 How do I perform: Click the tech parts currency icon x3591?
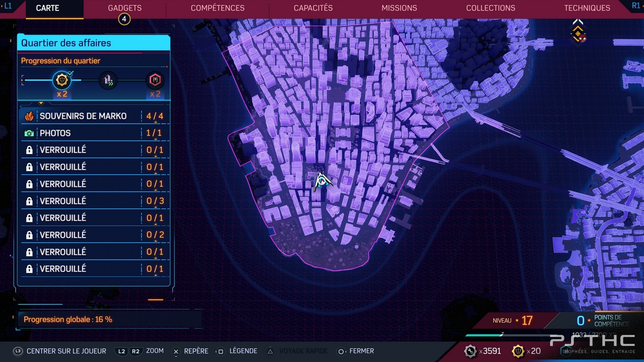(x=471, y=351)
